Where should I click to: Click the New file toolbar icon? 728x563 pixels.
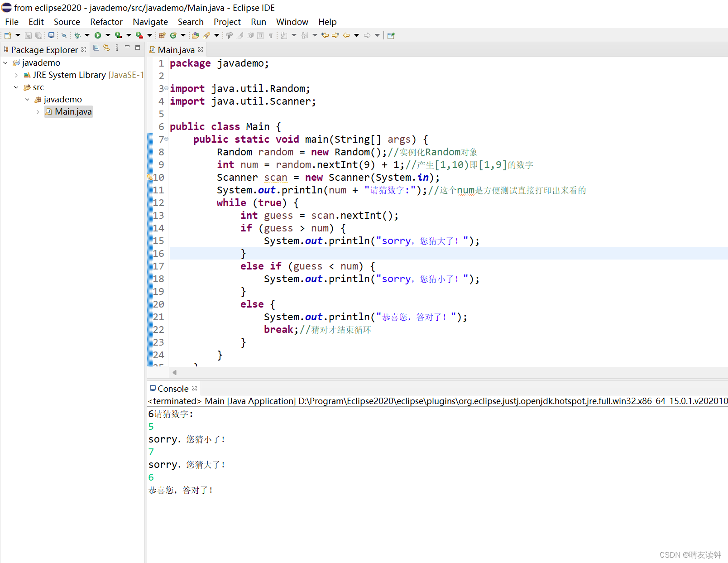[8, 35]
